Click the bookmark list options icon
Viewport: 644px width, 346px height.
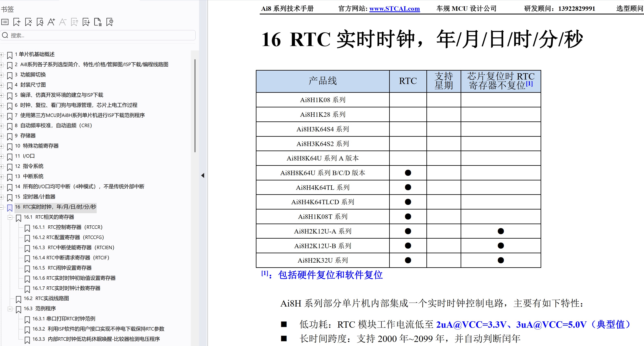(x=5, y=22)
